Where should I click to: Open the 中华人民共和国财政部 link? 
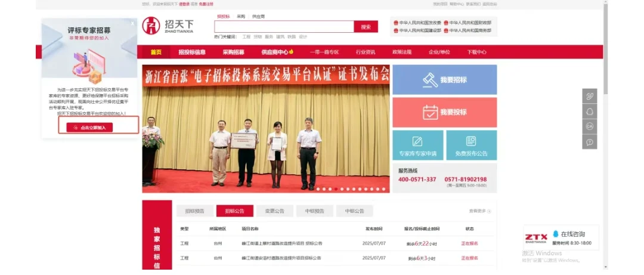point(467,23)
